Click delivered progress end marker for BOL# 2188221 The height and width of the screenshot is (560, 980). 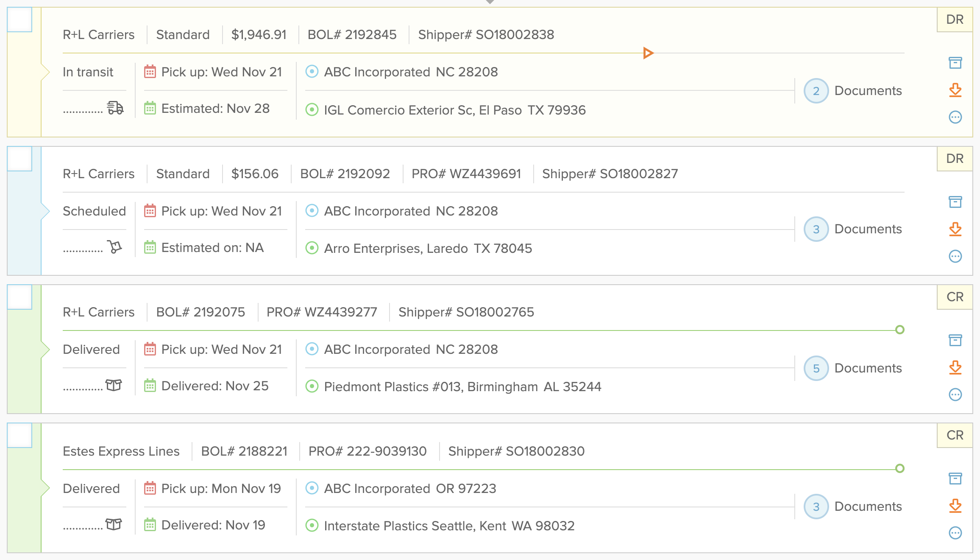900,468
